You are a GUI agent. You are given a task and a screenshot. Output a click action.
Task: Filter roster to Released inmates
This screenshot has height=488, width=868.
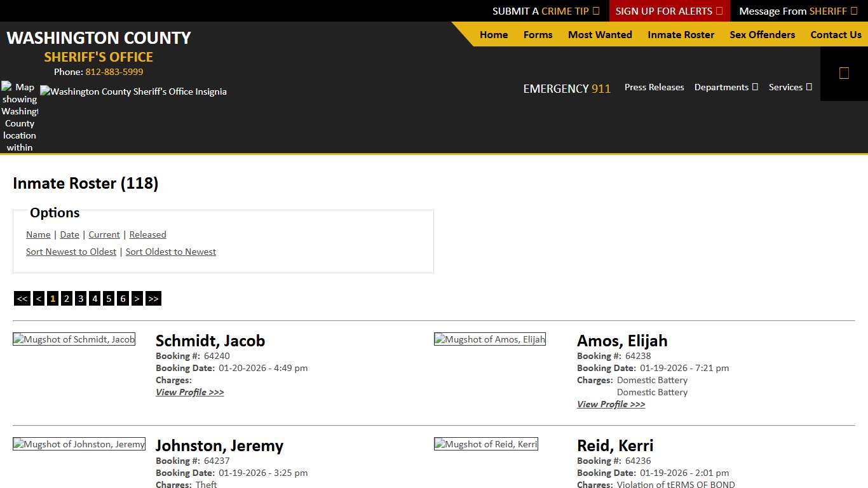point(147,234)
